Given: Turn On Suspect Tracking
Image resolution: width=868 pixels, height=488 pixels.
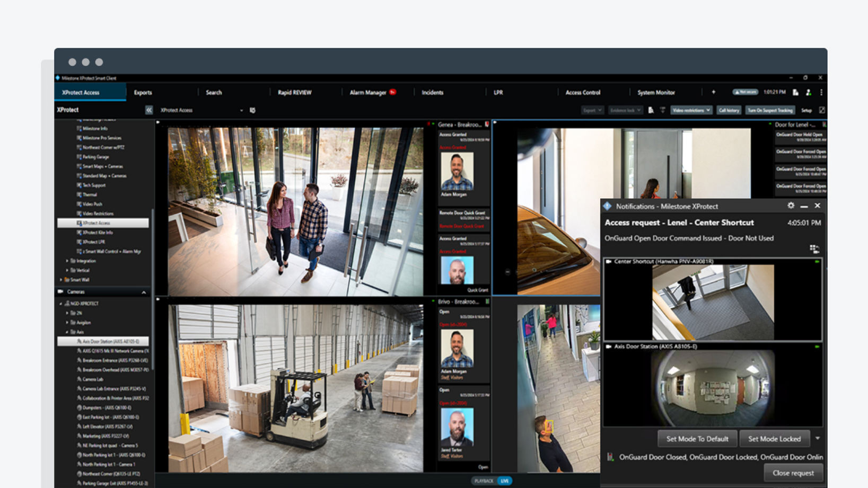Looking at the screenshot, I should (x=770, y=110).
